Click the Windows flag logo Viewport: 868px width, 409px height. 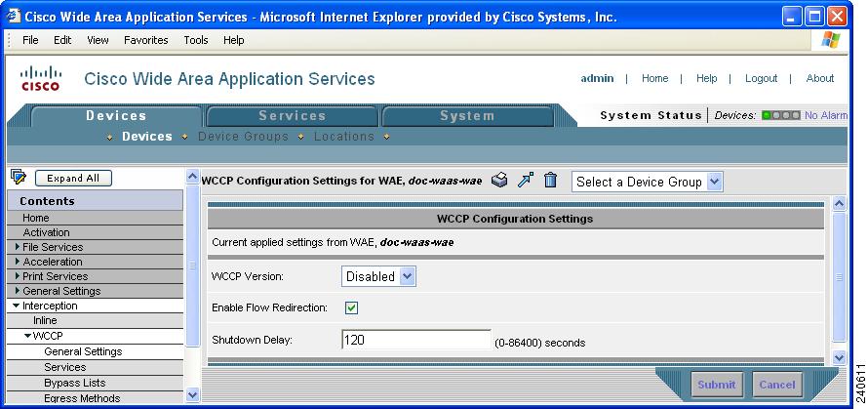click(830, 40)
